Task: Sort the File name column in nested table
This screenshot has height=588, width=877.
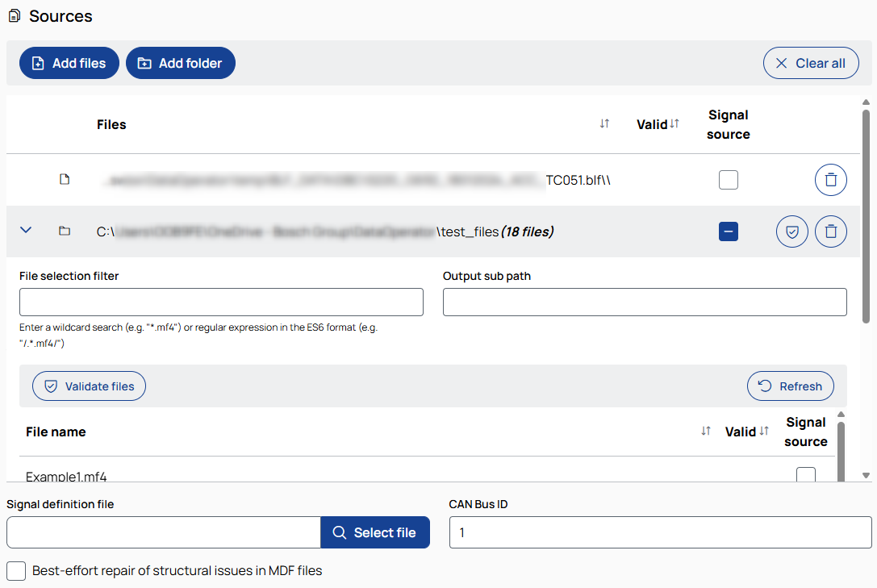Action: tap(706, 432)
